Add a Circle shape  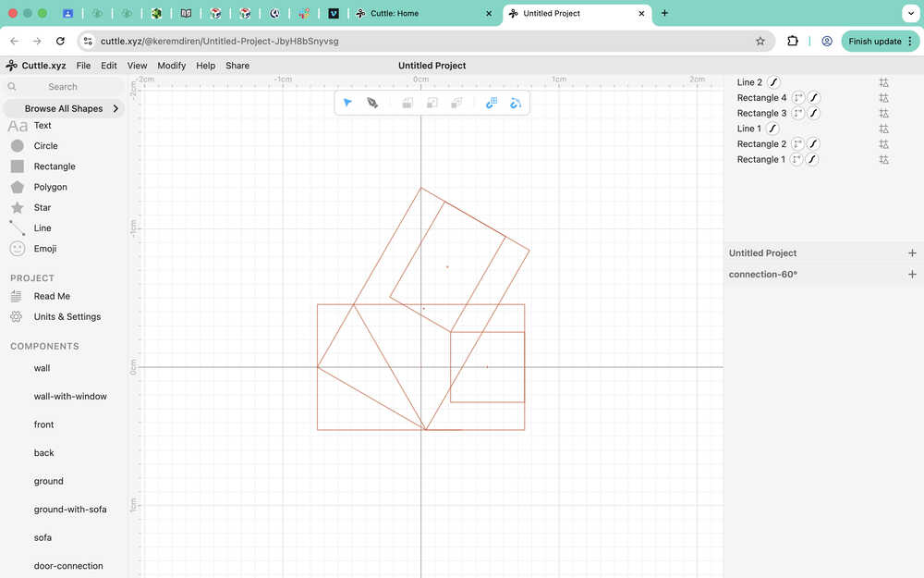[x=45, y=146]
